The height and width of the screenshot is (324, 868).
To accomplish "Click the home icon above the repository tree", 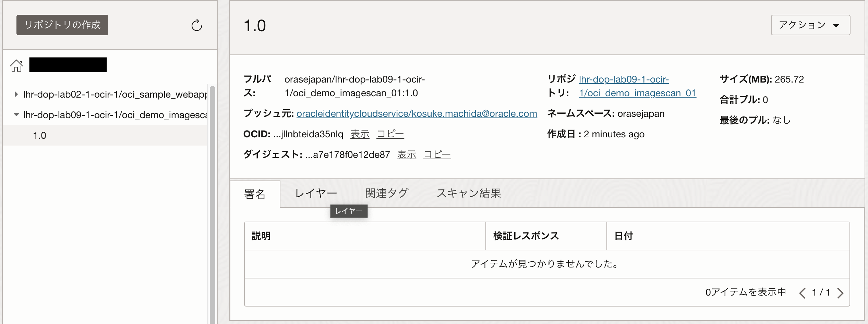I will [x=16, y=65].
